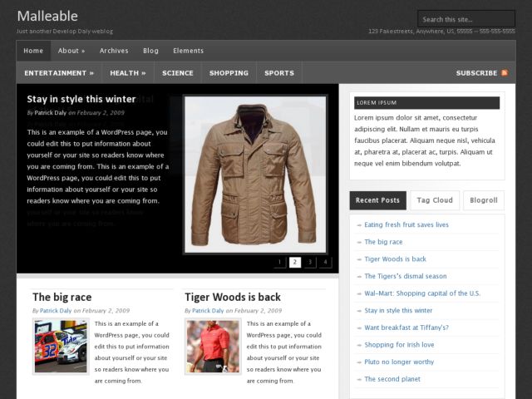This screenshot has width=532, height=399.
Task: Jump to slide 4 in featured slider
Action: [x=325, y=262]
